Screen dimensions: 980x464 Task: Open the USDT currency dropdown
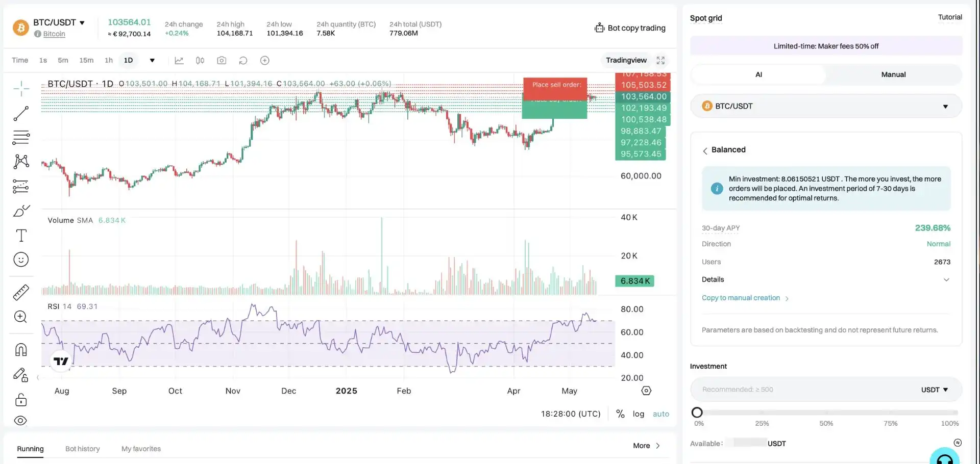pos(934,390)
